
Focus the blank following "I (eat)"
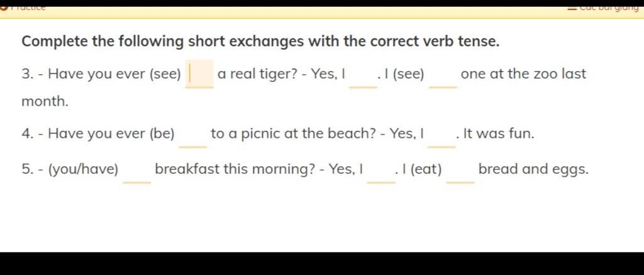[x=460, y=171]
